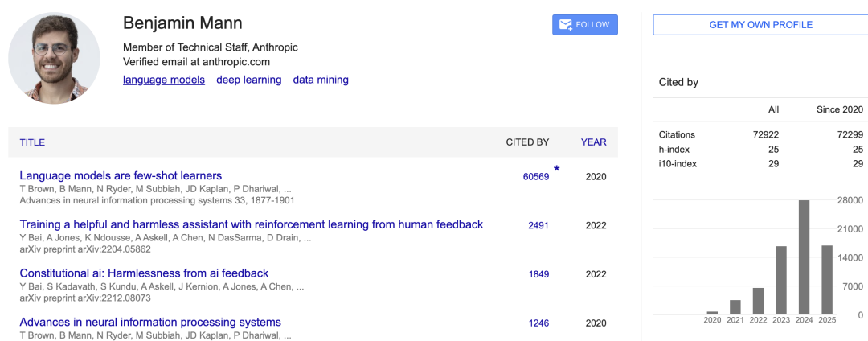Image resolution: width=868 pixels, height=341 pixels.
Task: Click the envelope icon on Follow button
Action: coord(566,25)
